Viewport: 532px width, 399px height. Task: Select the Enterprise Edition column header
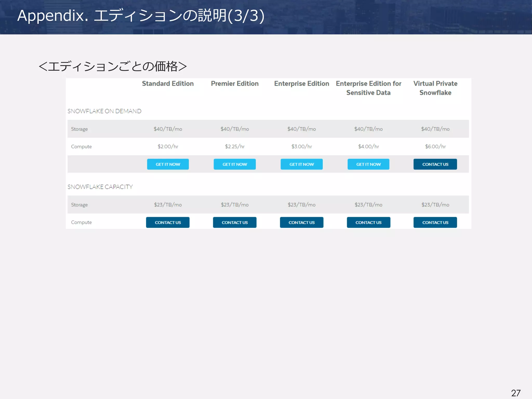click(x=302, y=84)
